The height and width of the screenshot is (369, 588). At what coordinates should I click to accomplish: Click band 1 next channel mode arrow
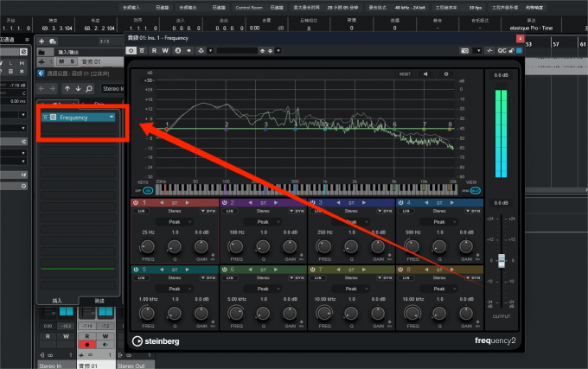(x=187, y=203)
